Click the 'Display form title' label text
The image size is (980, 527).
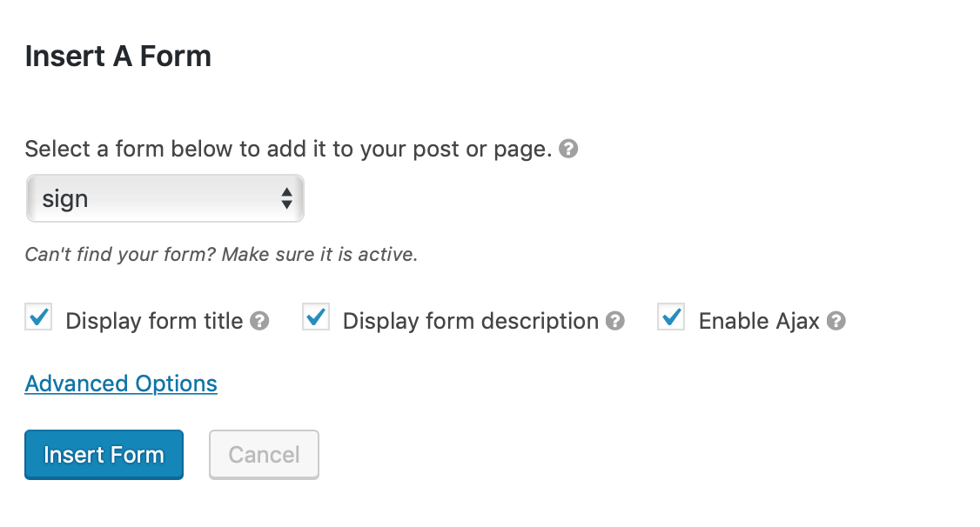[x=154, y=321]
